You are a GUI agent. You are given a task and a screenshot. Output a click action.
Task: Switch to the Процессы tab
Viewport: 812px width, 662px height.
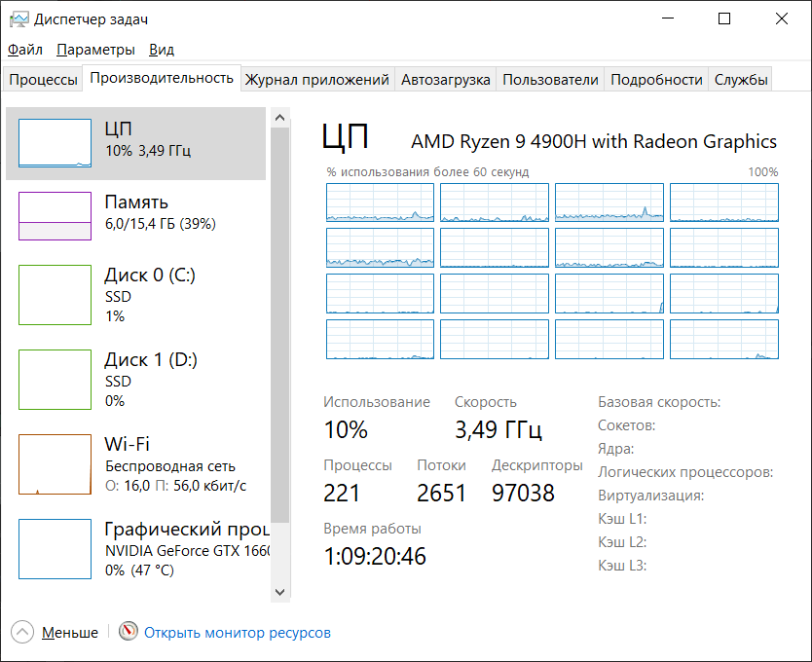click(x=43, y=79)
